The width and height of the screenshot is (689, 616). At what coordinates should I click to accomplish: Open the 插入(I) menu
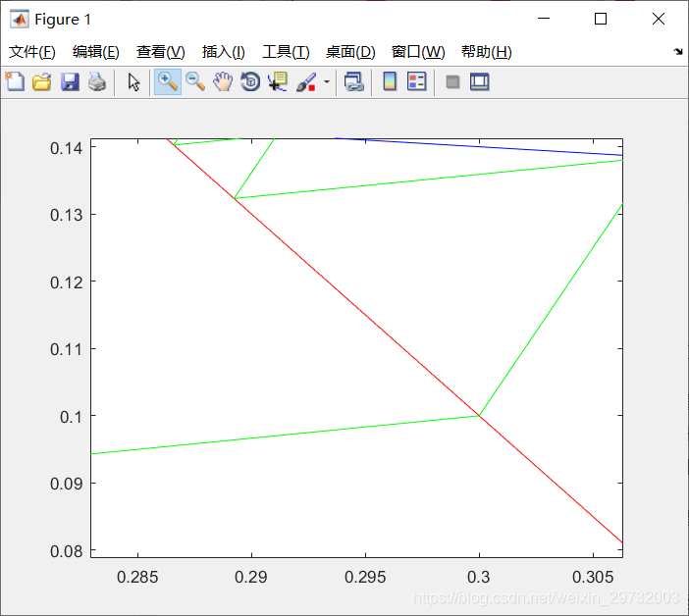click(223, 52)
